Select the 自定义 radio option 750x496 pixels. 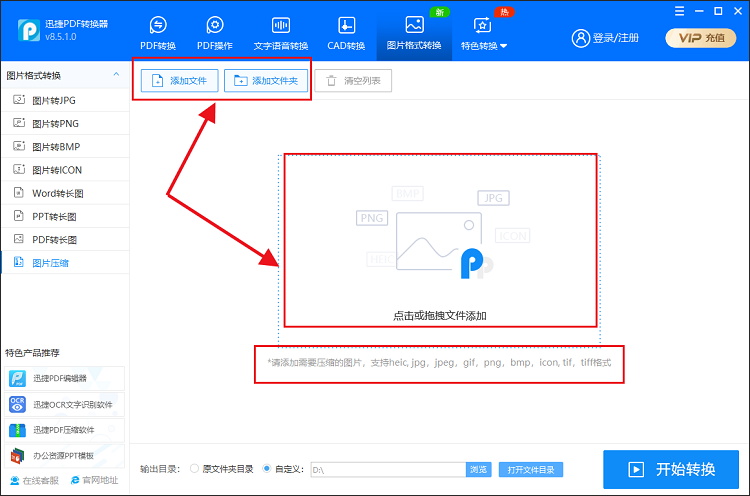[x=283, y=469]
